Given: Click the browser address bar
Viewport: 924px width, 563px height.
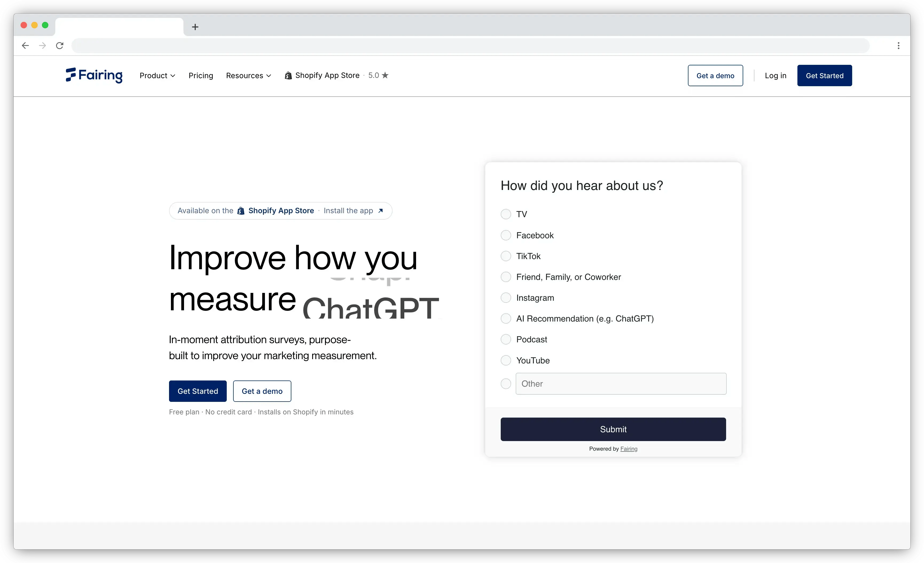Looking at the screenshot, I should [x=470, y=46].
